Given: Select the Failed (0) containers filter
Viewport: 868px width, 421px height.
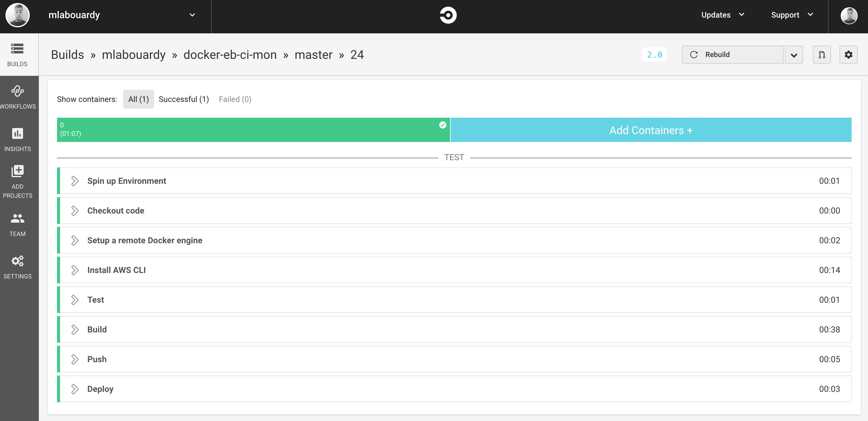Looking at the screenshot, I should (235, 99).
